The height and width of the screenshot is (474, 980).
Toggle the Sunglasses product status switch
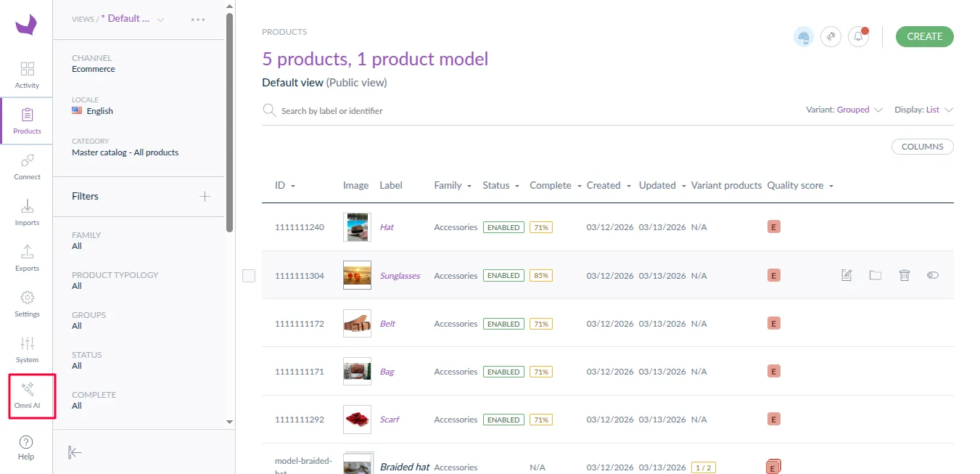(933, 275)
